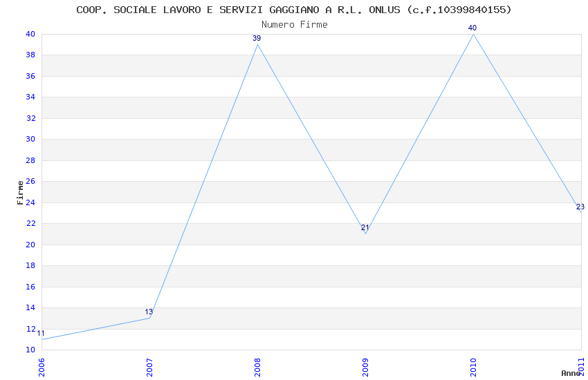The width and height of the screenshot is (588, 380).
Task: Select the 2008 year tick label
Action: (x=257, y=367)
